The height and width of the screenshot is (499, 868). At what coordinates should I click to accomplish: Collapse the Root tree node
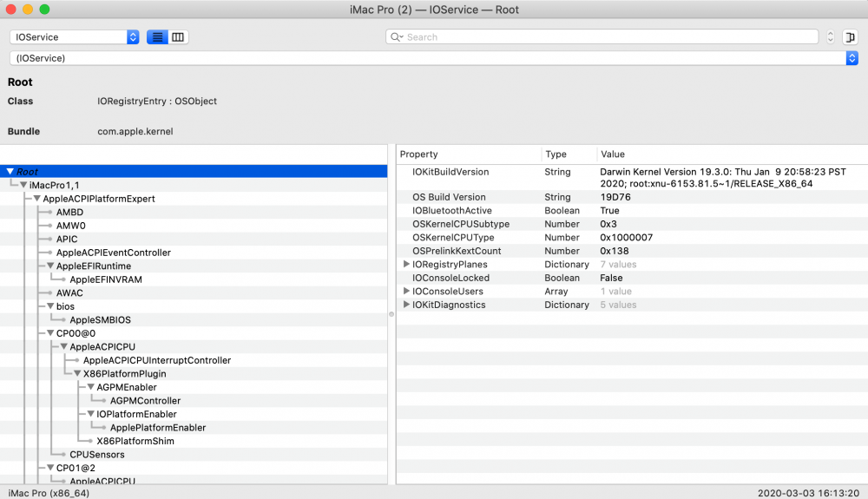point(10,172)
